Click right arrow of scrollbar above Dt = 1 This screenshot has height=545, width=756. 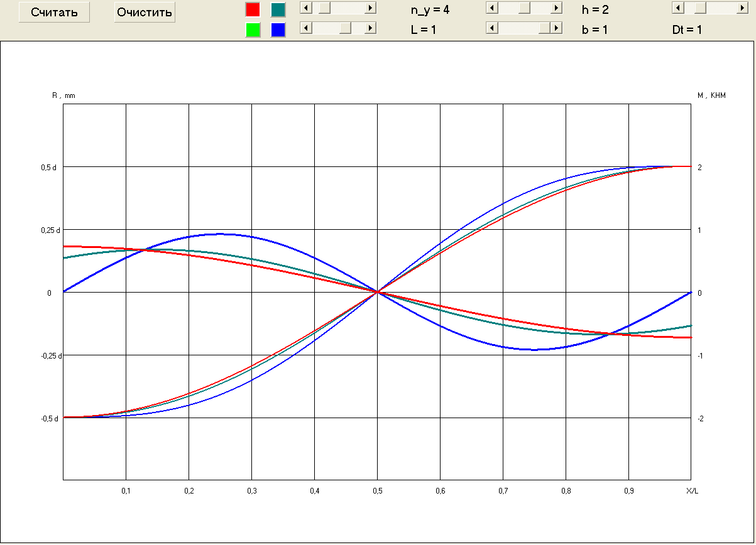(x=742, y=8)
